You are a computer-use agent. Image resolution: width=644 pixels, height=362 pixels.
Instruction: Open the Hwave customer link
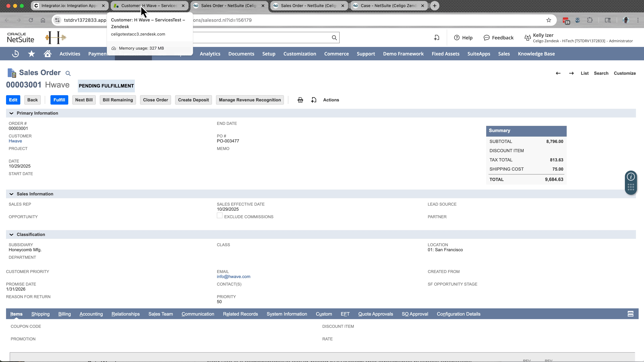(15, 141)
